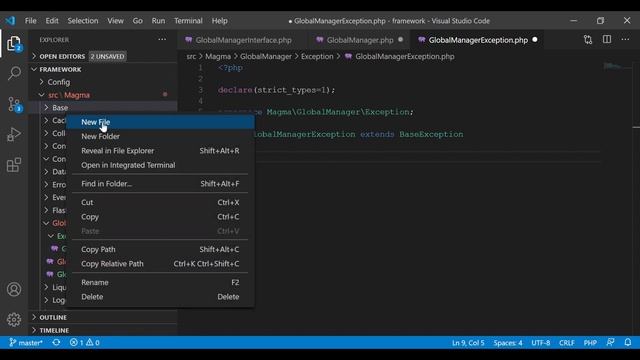Click Magma in the breadcrumb
The height and width of the screenshot is (360, 640).
pos(218,56)
